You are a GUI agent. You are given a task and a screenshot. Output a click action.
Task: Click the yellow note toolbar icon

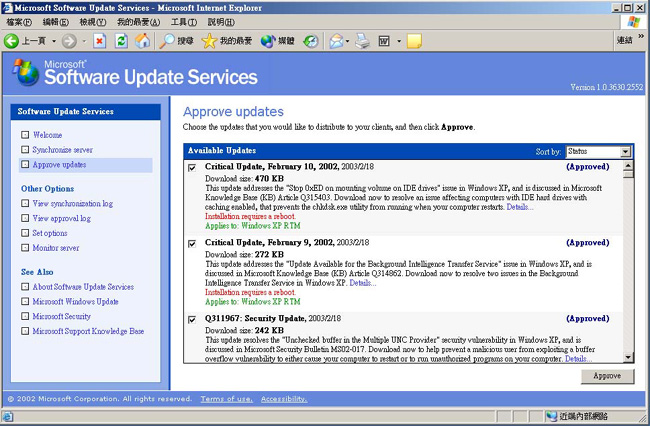tap(414, 41)
